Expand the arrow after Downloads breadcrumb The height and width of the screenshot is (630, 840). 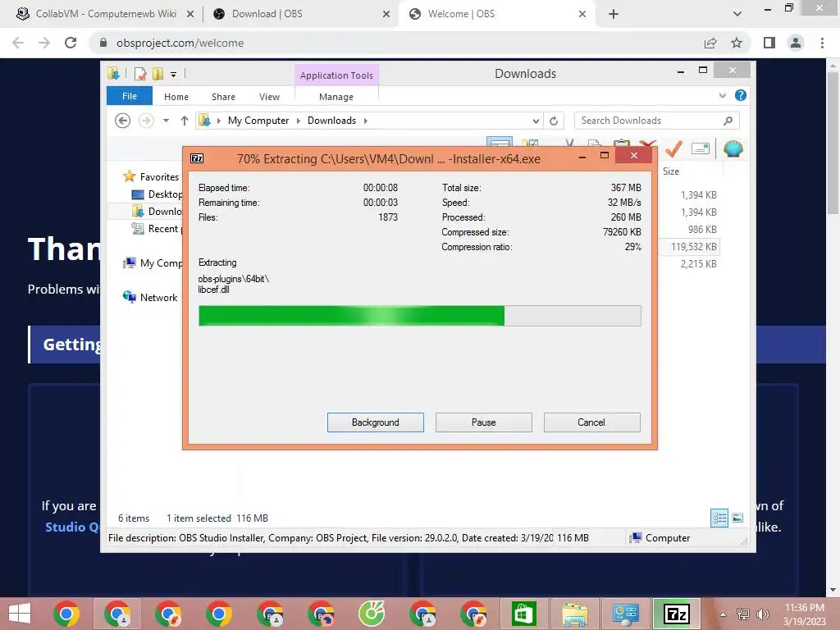(365, 121)
